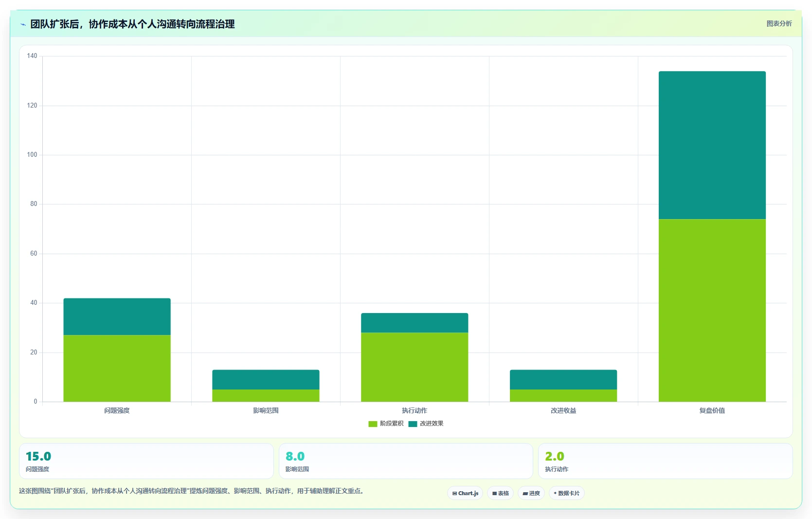This screenshot has width=812, height=519.
Task: Toggle the 阶段累积 legend swatch
Action: click(373, 424)
